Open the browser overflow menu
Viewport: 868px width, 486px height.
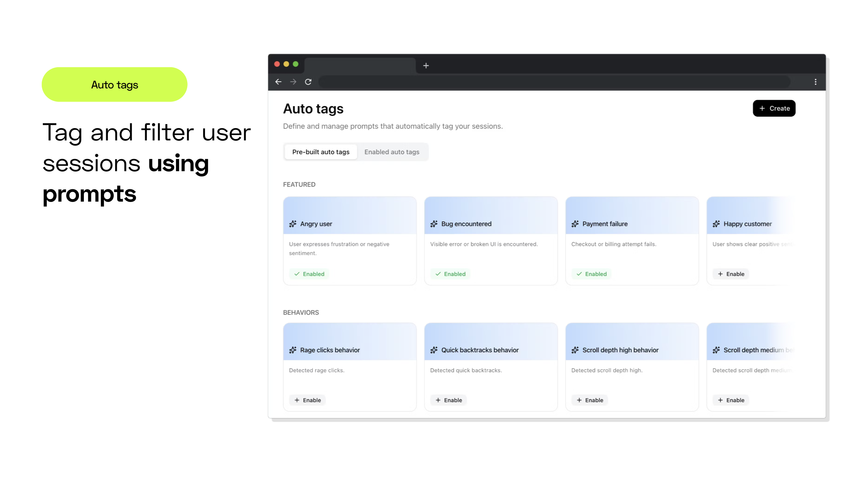click(816, 82)
